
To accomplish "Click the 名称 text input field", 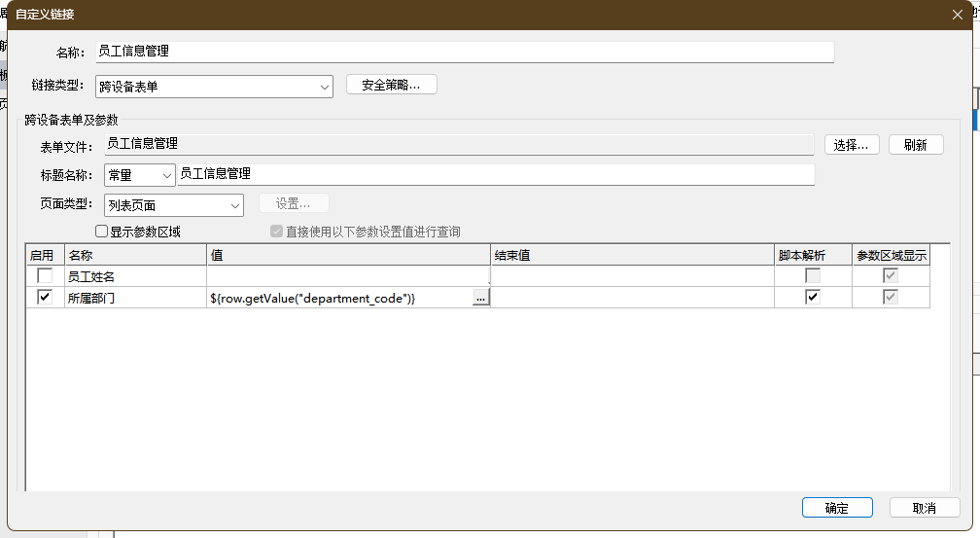I will pos(463,52).
